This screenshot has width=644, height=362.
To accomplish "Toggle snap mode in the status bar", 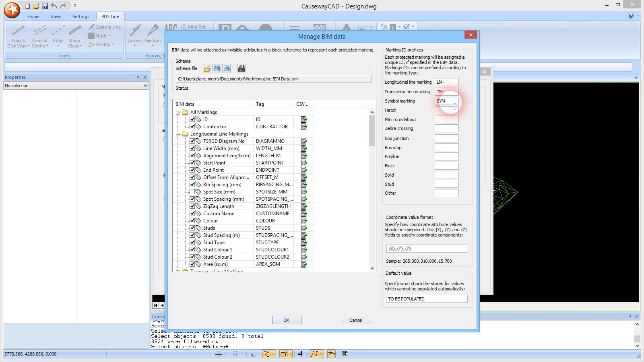I will point(219,354).
